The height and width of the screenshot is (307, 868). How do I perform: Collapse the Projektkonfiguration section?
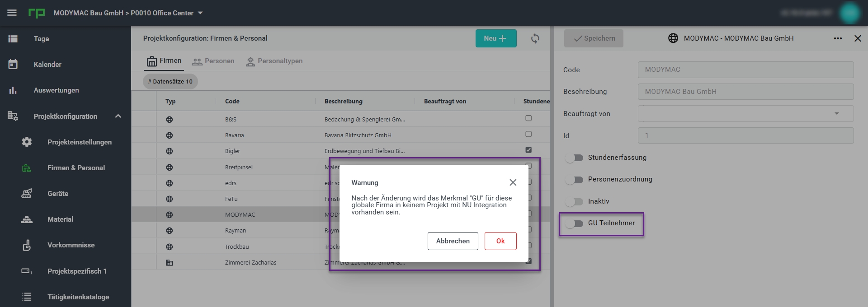tap(118, 116)
